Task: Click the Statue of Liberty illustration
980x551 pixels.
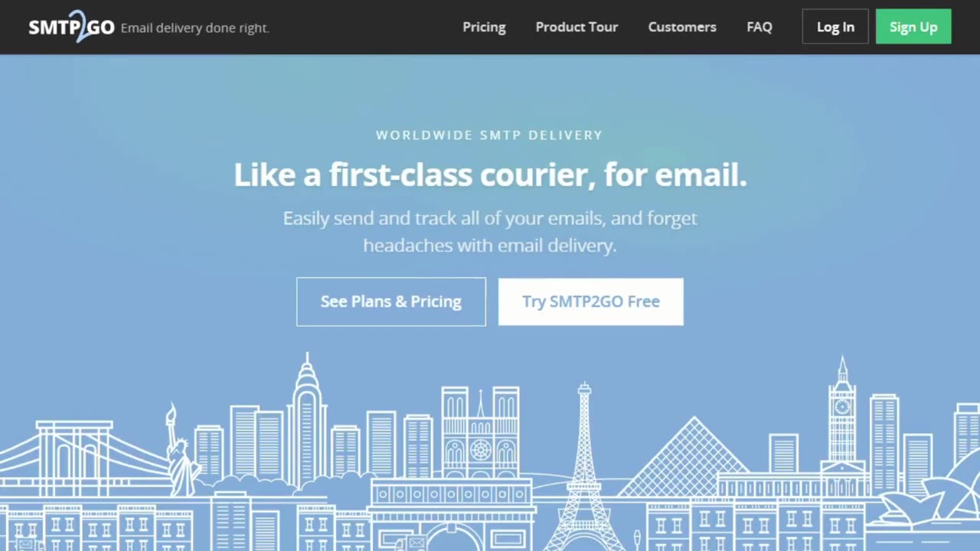Action: [x=181, y=452]
